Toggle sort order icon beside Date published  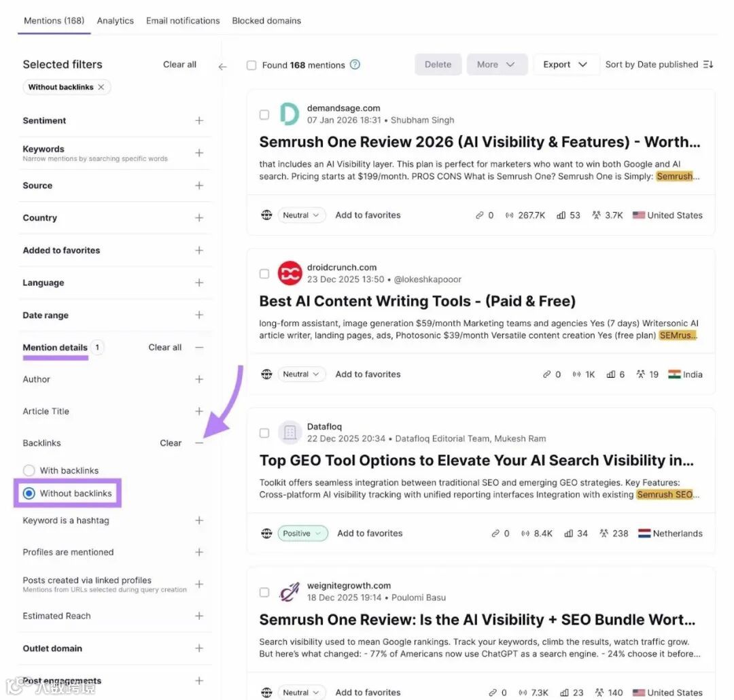click(x=707, y=65)
